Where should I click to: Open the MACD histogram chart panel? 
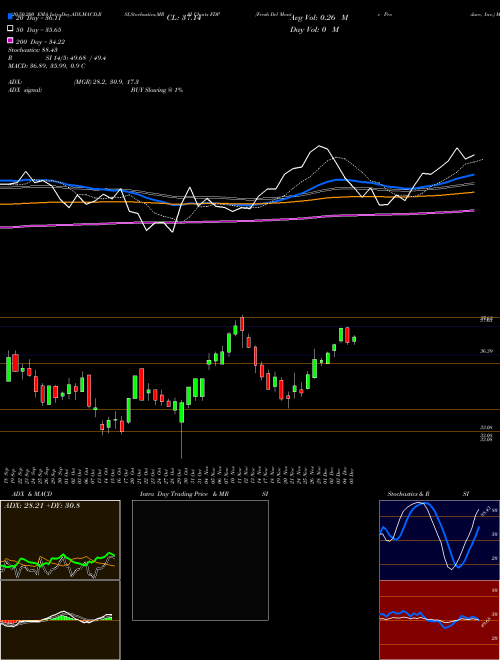60,620
